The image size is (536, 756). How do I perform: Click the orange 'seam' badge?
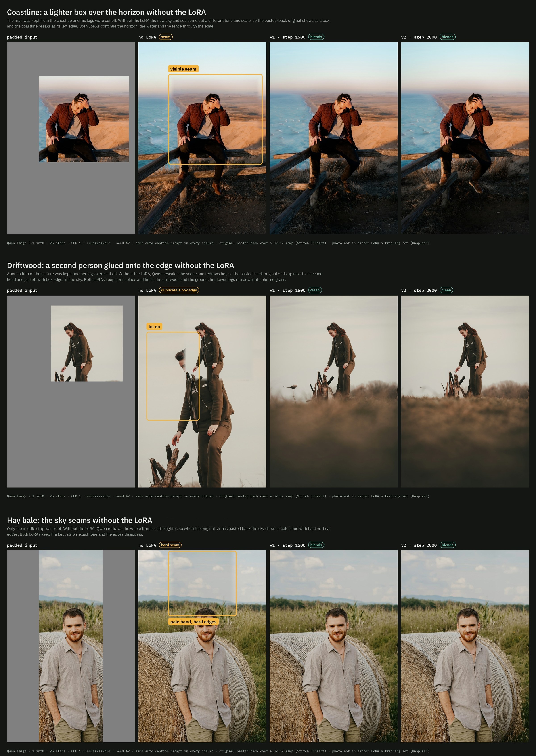(166, 37)
